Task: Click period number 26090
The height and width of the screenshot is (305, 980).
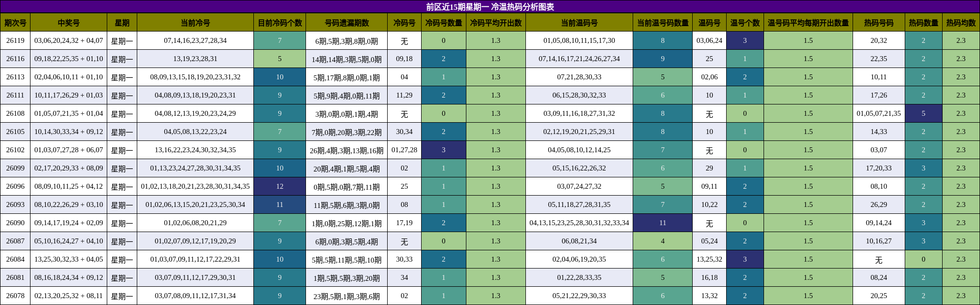Action: (15, 223)
